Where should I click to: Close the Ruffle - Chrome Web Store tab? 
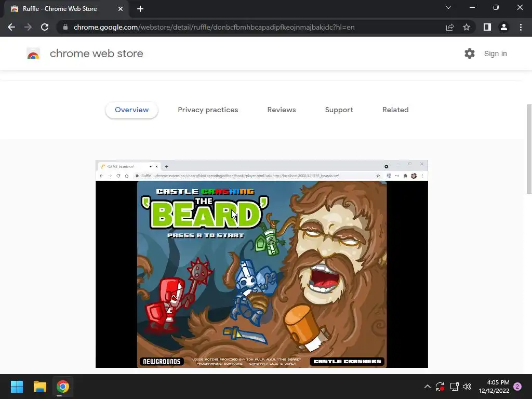point(121,9)
